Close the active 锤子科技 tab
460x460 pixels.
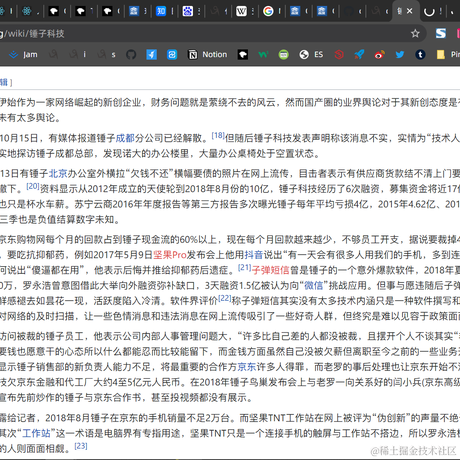(410, 11)
